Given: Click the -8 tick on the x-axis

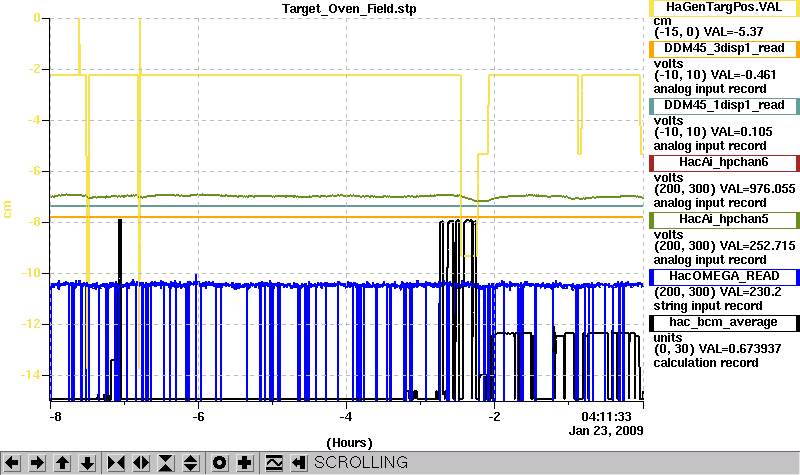Looking at the screenshot, I should tap(55, 417).
